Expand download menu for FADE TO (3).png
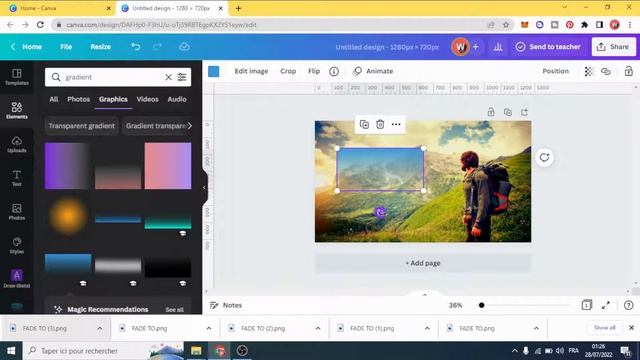640x360 pixels. (100, 328)
